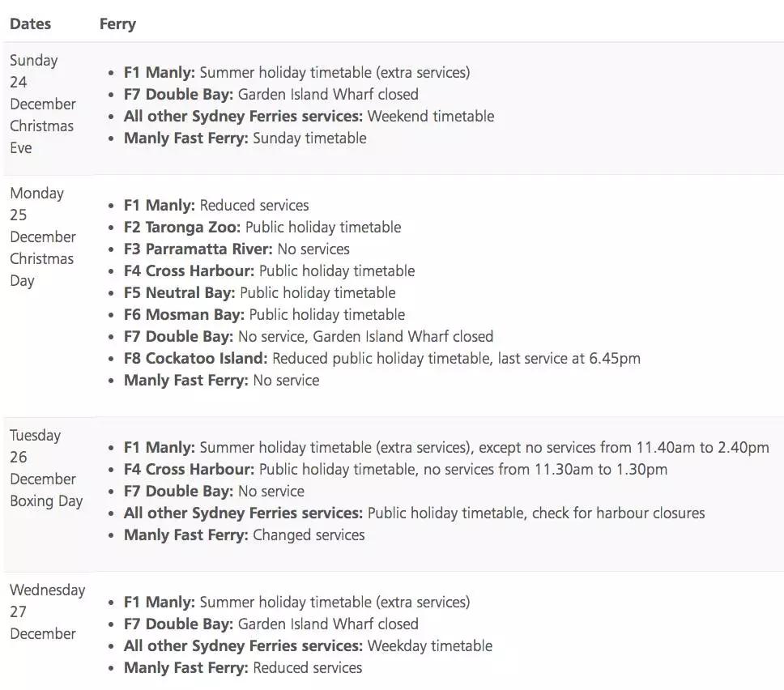Select the Wednesday 27 December date cell
The height and width of the screenshot is (690, 784).
[x=47, y=612]
